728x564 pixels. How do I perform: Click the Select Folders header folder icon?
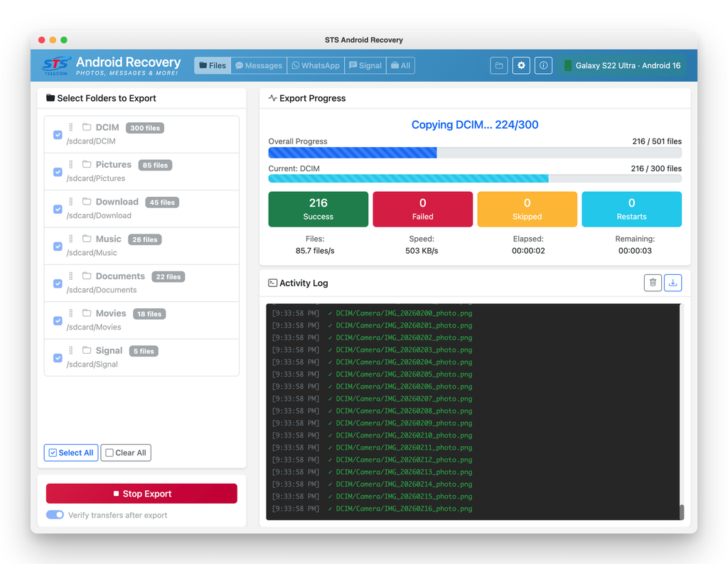pos(50,98)
